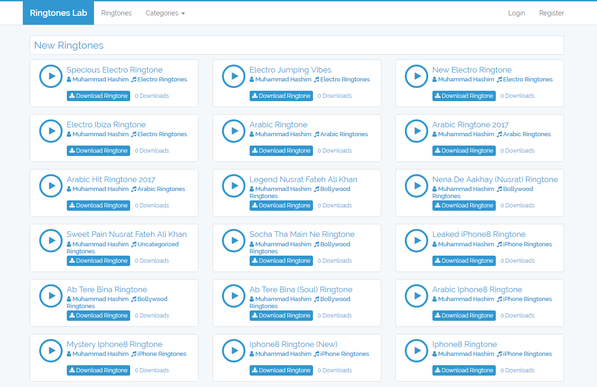597x387 pixels.
Task: Open the Ringtones nav item
Action: [x=116, y=13]
